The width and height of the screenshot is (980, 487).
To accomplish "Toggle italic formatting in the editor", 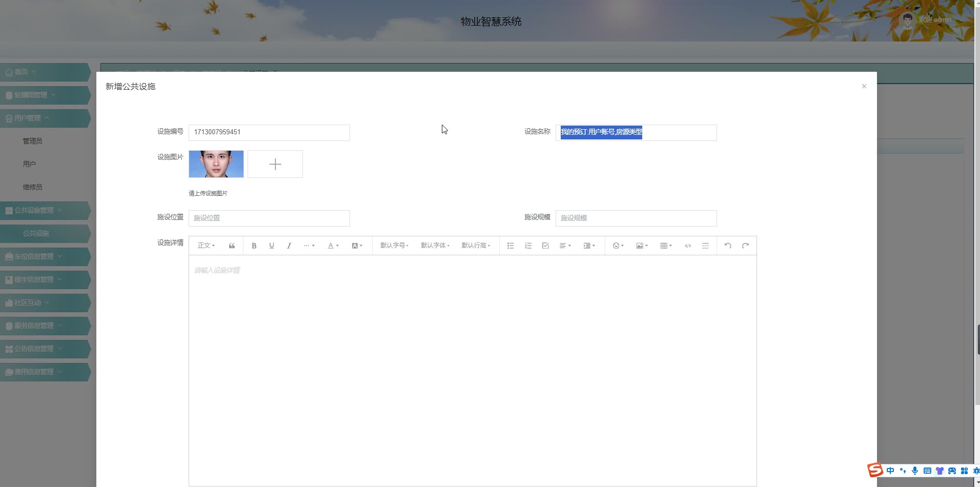I will (289, 246).
